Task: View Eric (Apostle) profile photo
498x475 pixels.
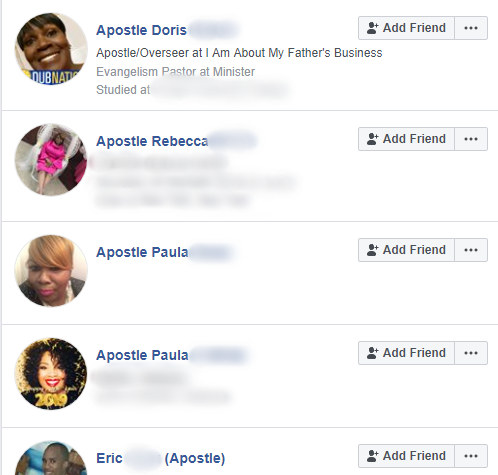Action: [51, 458]
